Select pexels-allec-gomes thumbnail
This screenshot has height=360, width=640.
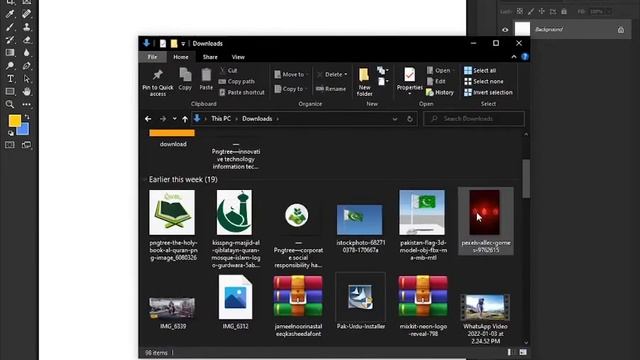pos(485,212)
